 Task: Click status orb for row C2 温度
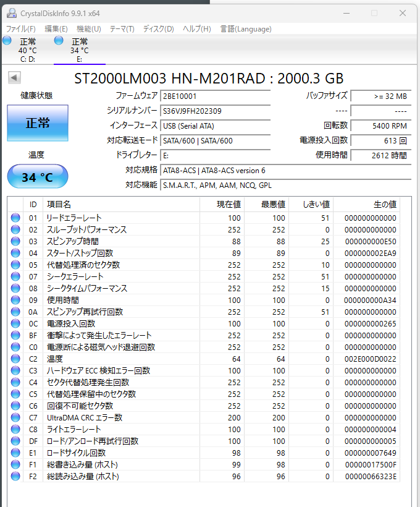pyautogui.click(x=15, y=359)
